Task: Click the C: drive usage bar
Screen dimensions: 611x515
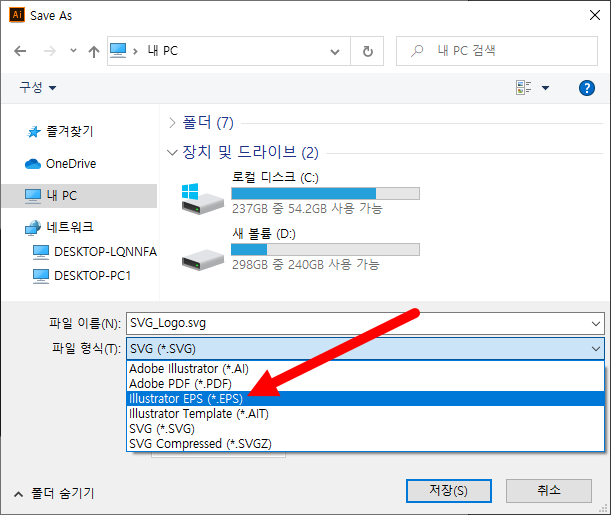Action: 325,194
